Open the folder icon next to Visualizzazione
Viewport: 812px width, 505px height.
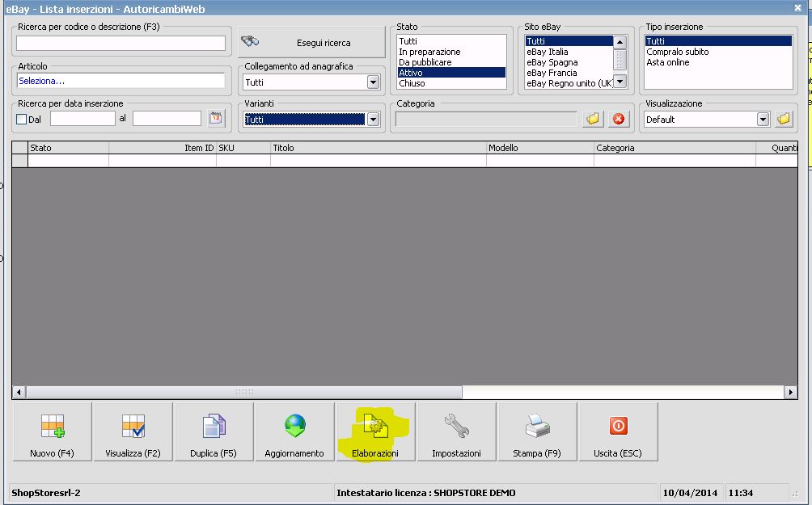pyautogui.click(x=784, y=119)
